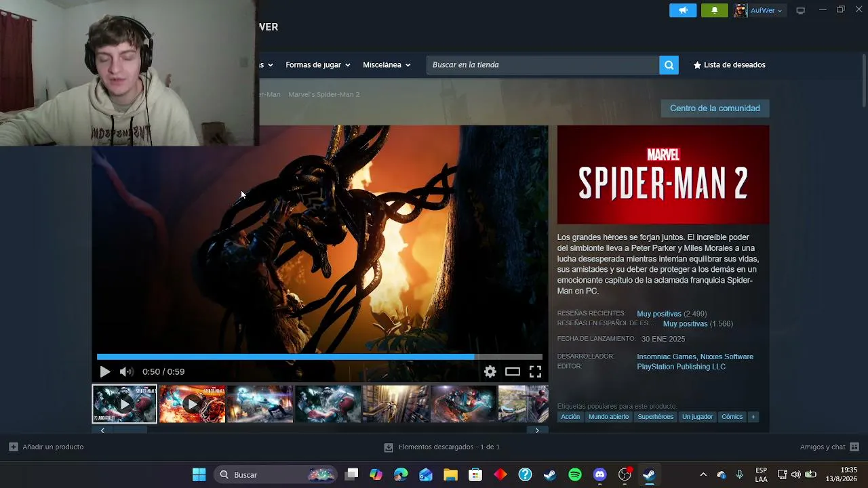Click the Acción tag
The width and height of the screenshot is (868, 488).
click(x=570, y=417)
